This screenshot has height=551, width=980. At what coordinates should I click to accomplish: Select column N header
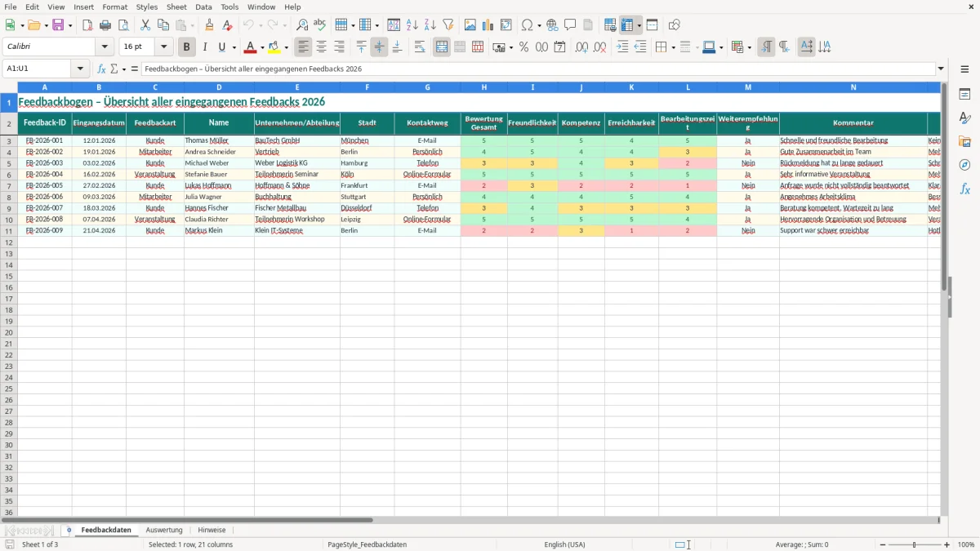(853, 87)
